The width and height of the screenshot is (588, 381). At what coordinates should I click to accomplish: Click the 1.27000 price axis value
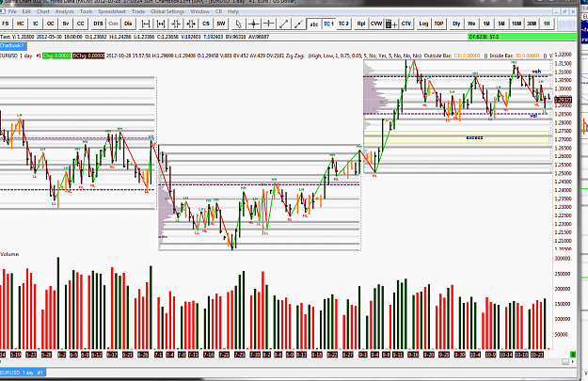coord(563,139)
